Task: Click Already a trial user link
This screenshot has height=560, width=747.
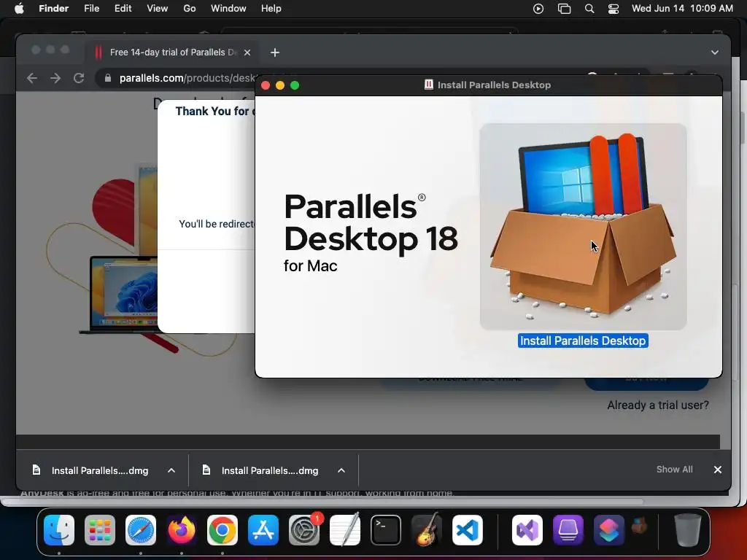Action: pos(658,405)
